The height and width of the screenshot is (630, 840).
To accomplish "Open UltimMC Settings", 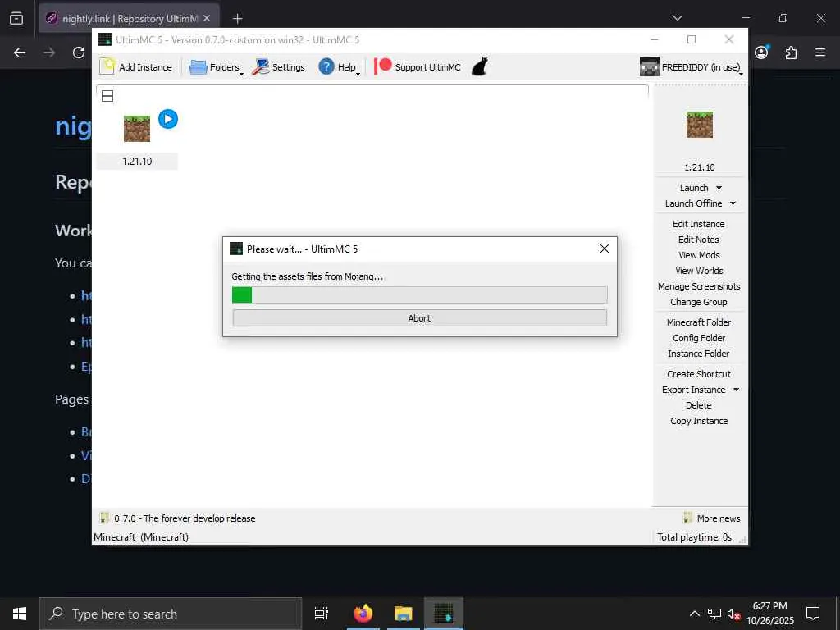I will pos(279,67).
